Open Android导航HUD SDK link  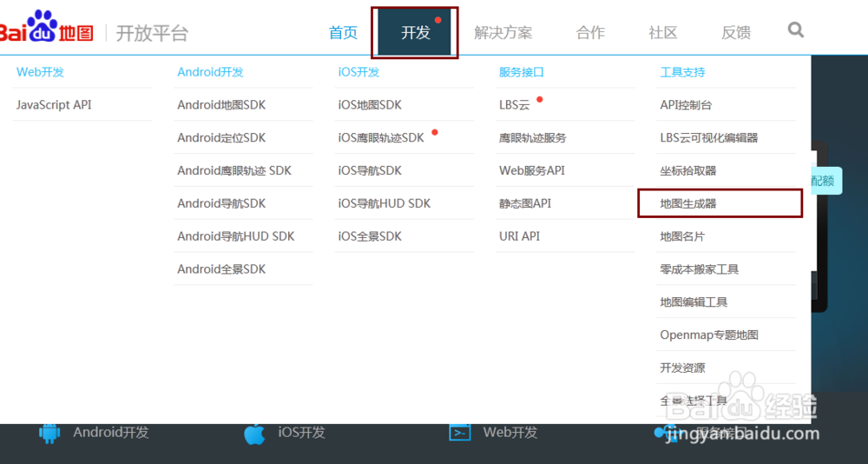[x=236, y=236]
